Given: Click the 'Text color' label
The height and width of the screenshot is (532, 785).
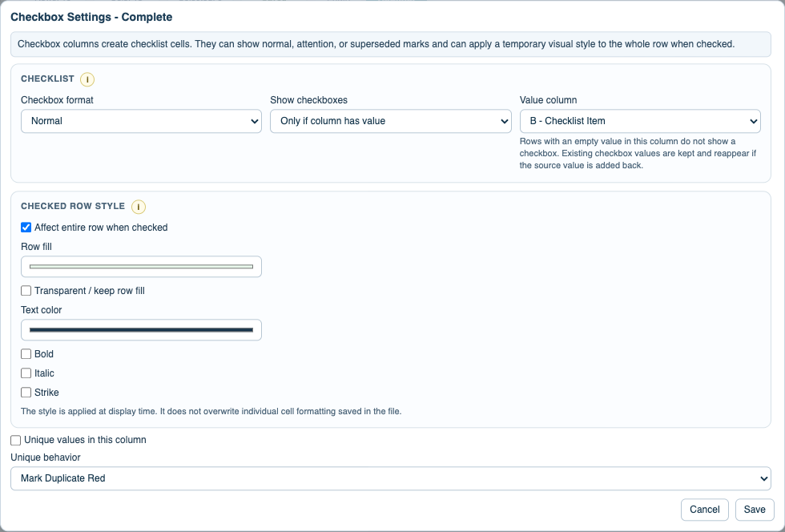Looking at the screenshot, I should coord(41,310).
